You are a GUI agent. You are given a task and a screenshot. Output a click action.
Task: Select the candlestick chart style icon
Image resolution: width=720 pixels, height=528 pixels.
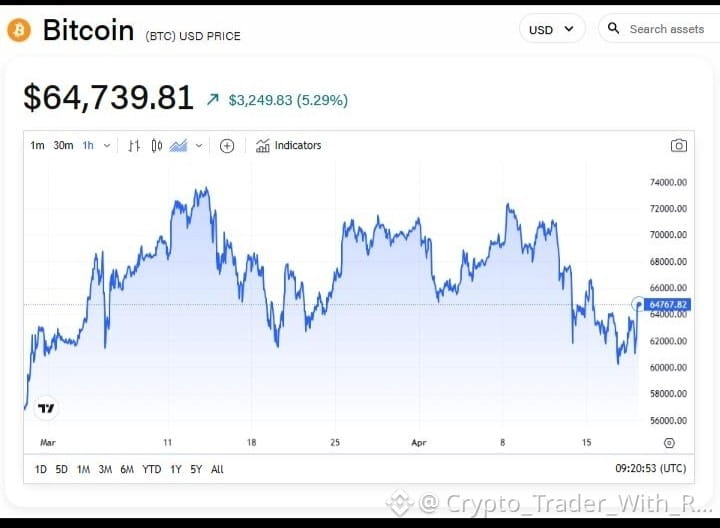[x=157, y=146]
